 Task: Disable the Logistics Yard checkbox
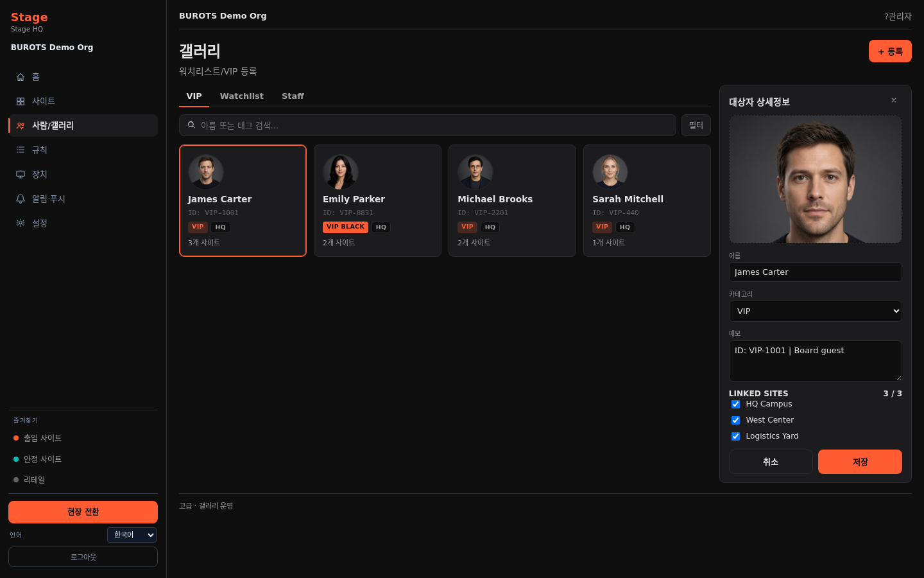point(735,436)
